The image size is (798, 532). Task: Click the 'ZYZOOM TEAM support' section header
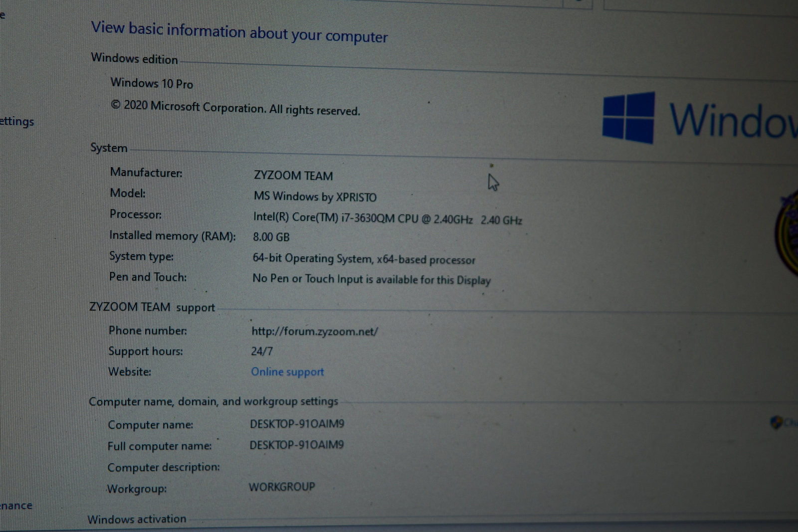pyautogui.click(x=152, y=307)
